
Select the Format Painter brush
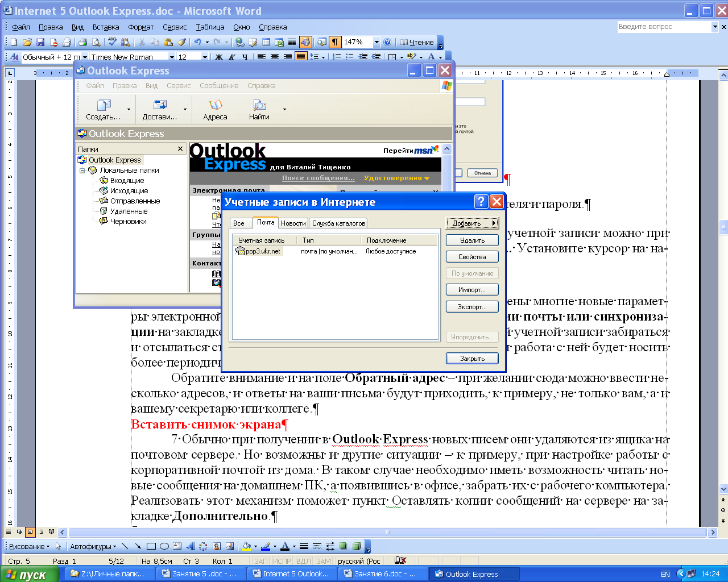click(x=181, y=42)
